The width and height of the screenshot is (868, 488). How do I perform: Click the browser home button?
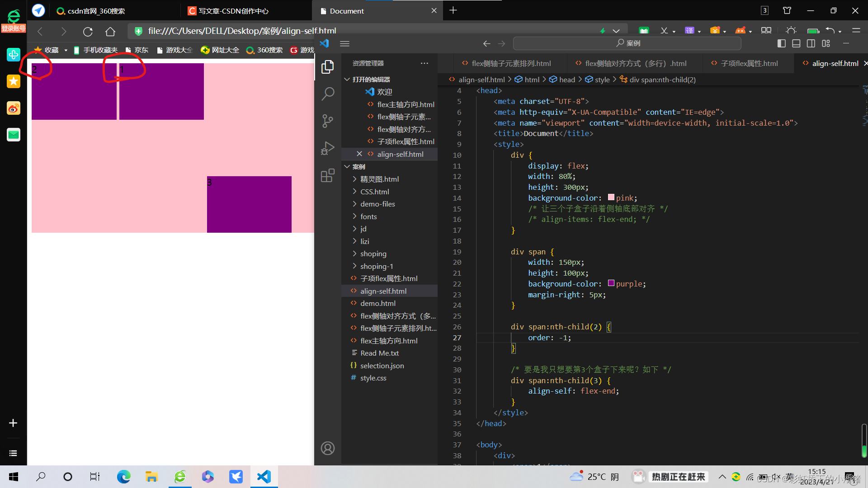tap(110, 32)
